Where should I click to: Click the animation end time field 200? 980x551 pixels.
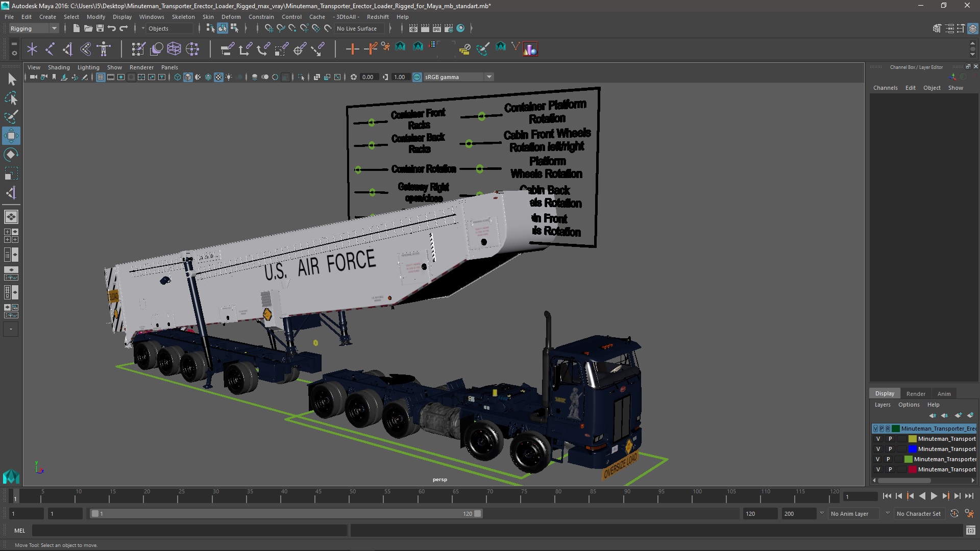798,514
